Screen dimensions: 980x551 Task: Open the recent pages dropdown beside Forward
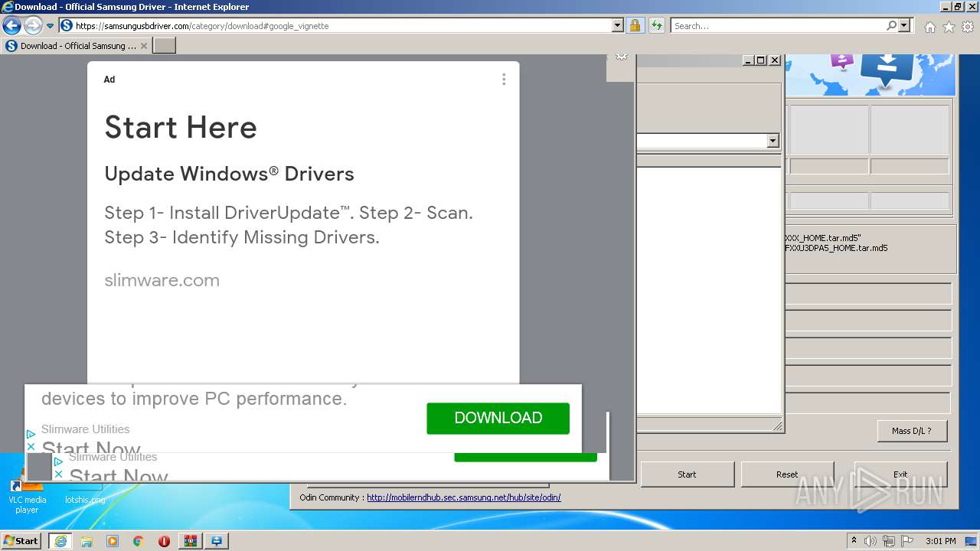click(51, 26)
